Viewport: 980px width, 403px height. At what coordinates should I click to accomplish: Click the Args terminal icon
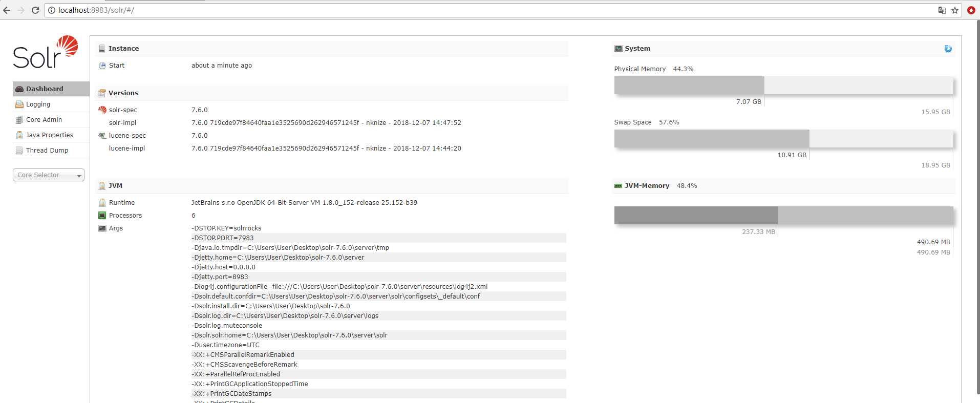click(x=102, y=228)
